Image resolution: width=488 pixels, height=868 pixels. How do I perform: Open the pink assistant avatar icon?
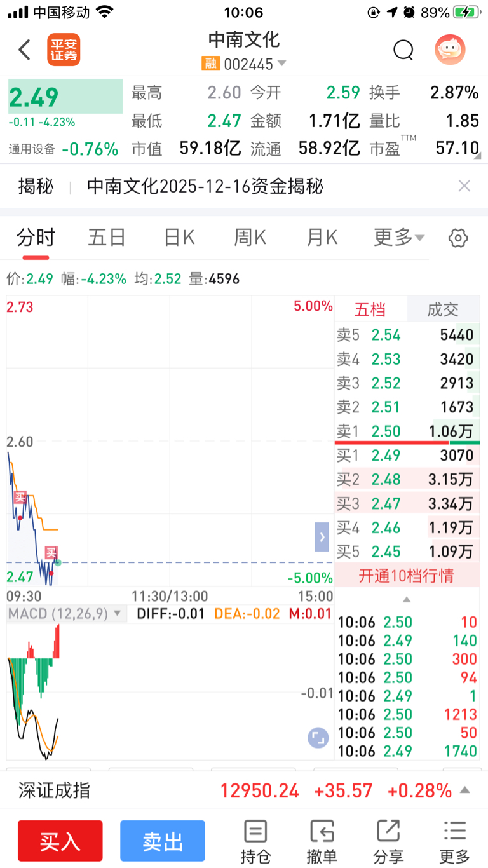450,50
